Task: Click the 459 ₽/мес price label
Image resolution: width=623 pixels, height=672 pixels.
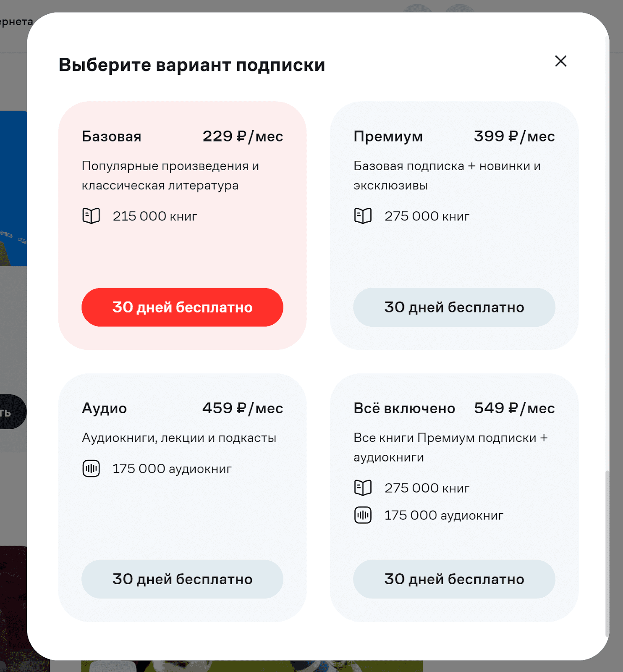Action: coord(243,408)
